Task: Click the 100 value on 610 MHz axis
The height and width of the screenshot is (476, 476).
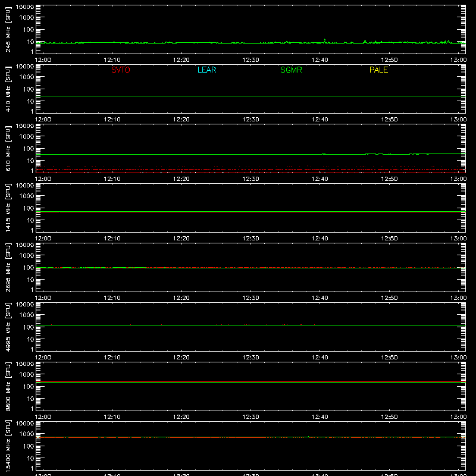Action: [x=29, y=149]
